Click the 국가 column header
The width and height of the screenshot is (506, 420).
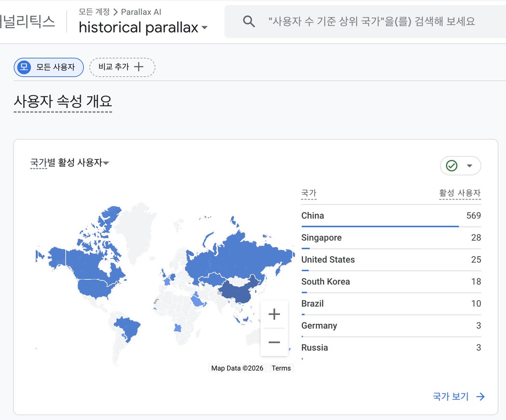coord(309,193)
